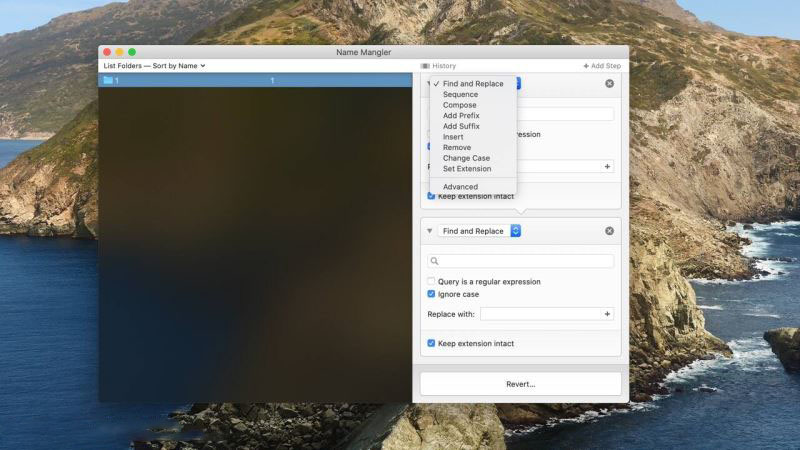Open second step Find and Replace dropdown

pyautogui.click(x=479, y=231)
